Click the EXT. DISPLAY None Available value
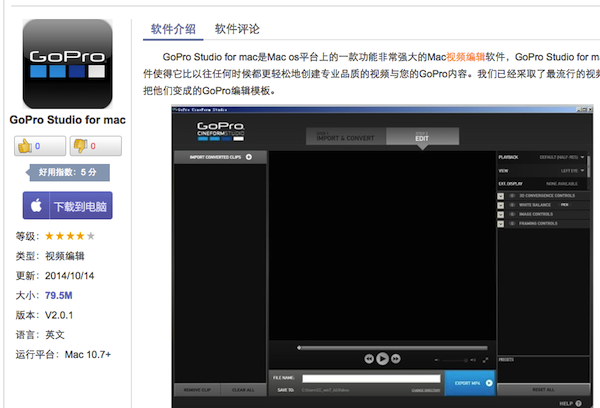This screenshot has height=408, width=600. 562,184
